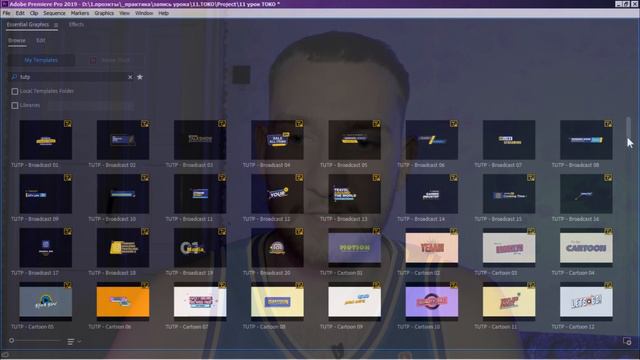Click the template badge on TUTP Broadcast 16

[608, 178]
